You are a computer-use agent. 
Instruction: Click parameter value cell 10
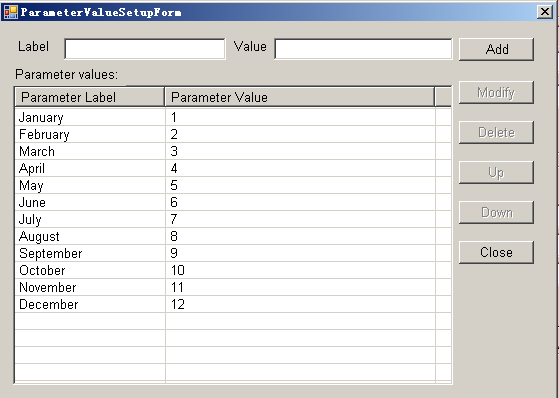tap(300, 270)
